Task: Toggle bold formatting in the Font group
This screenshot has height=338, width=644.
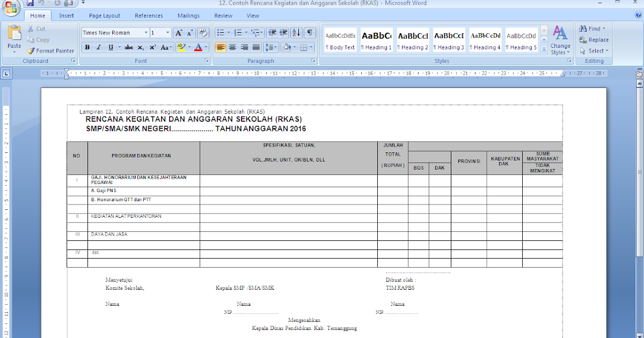Action: click(86, 47)
